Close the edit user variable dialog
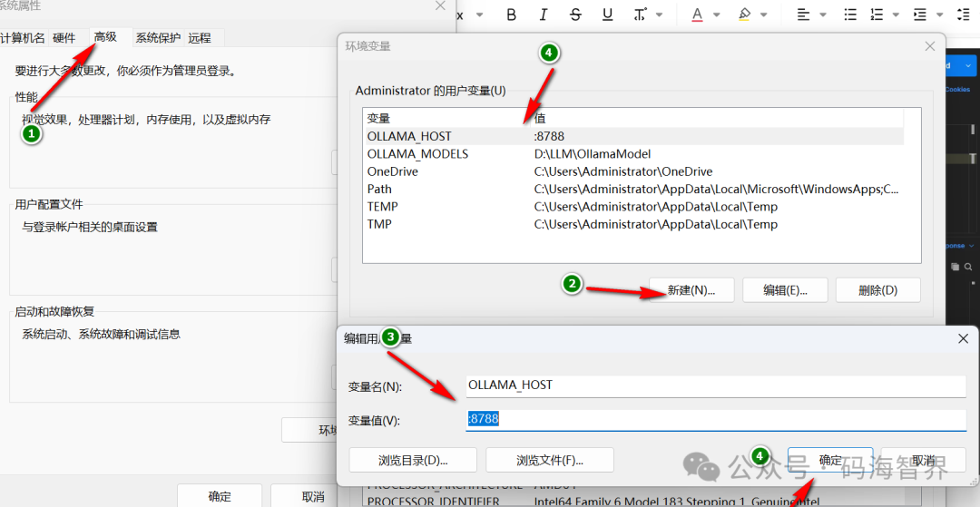Image resolution: width=980 pixels, height=507 pixels. (963, 337)
